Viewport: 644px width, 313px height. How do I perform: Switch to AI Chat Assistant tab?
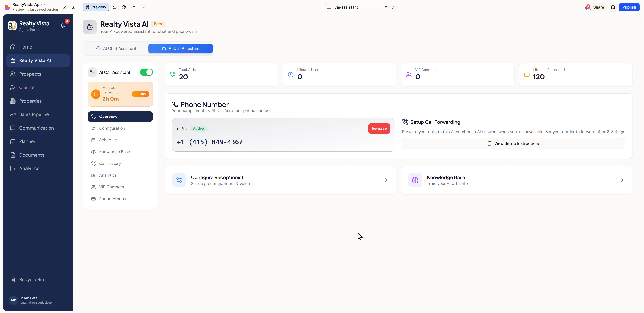pyautogui.click(x=116, y=49)
